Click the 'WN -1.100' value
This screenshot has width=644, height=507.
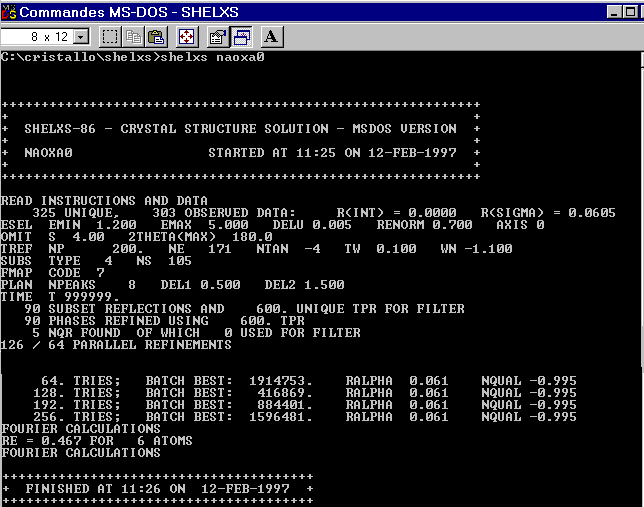tap(476, 249)
